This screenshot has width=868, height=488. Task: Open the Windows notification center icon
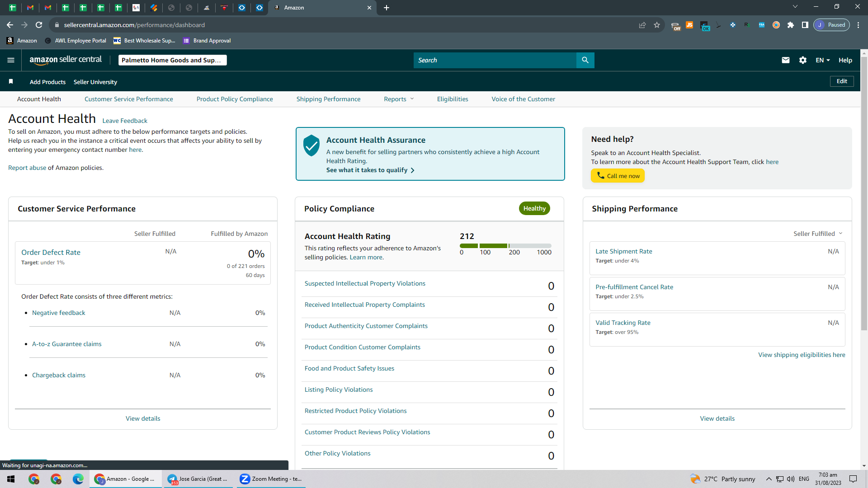click(x=853, y=479)
